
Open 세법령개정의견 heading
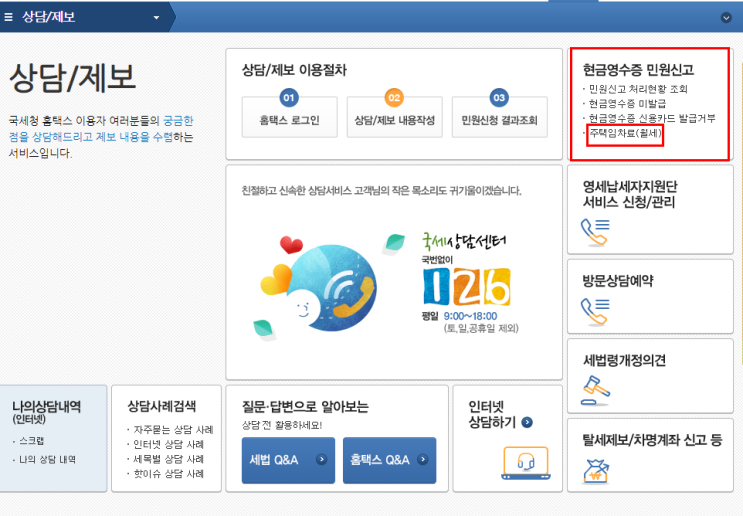click(624, 361)
